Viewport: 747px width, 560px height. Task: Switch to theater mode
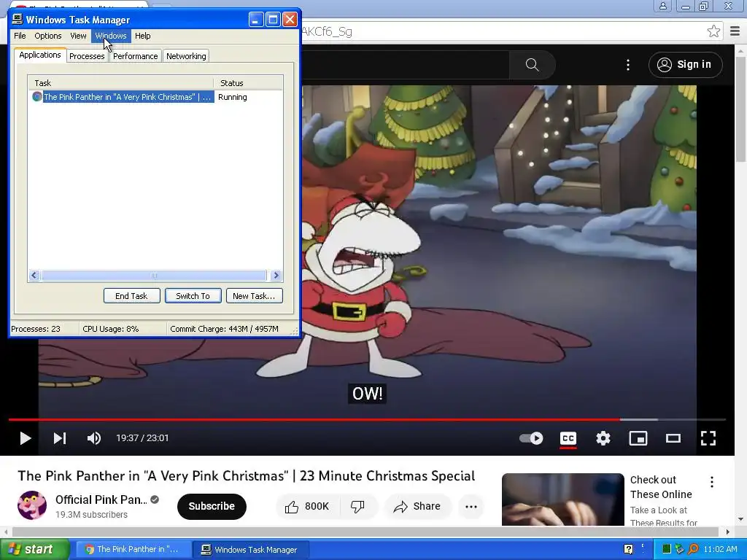click(x=673, y=438)
